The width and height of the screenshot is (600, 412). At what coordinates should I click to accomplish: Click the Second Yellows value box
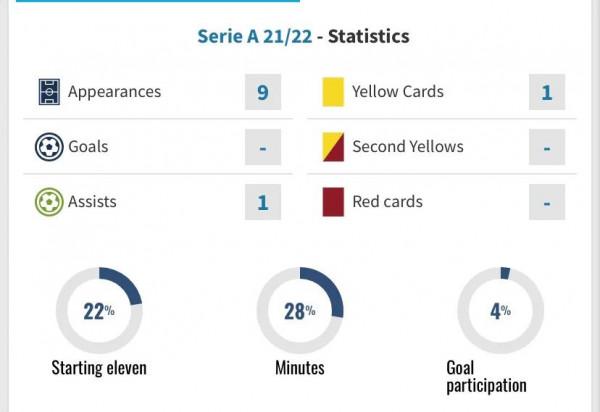[547, 147]
